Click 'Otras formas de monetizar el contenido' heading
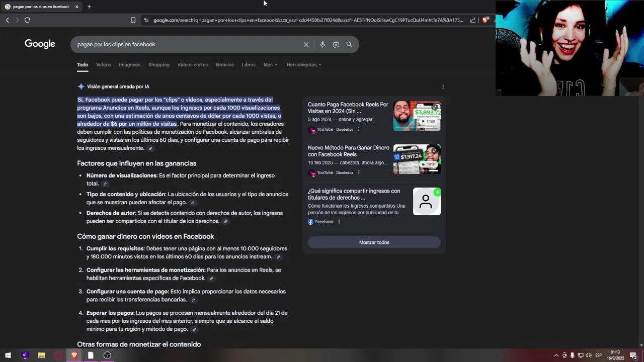The image size is (644, 362). click(x=139, y=344)
